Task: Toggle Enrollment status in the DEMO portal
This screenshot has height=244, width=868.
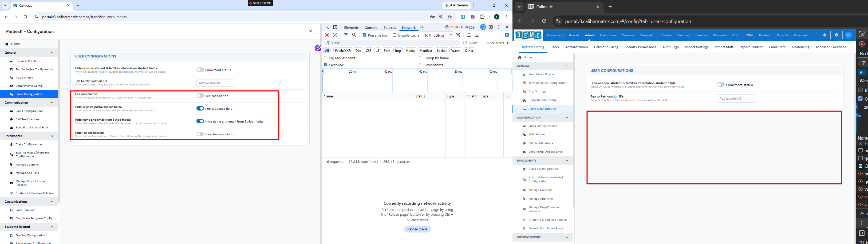Action: pos(720,85)
